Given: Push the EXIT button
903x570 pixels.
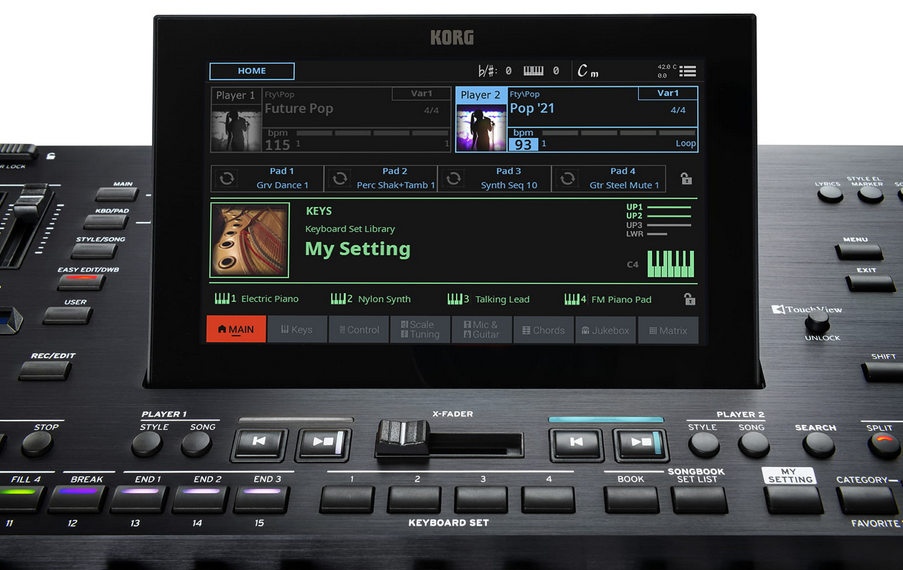Looking at the screenshot, I should (x=870, y=283).
